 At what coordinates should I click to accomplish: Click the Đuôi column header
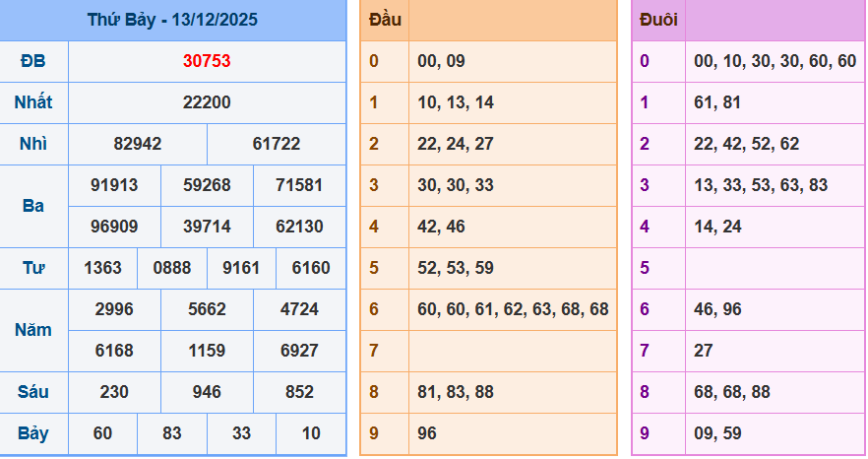tap(658, 20)
